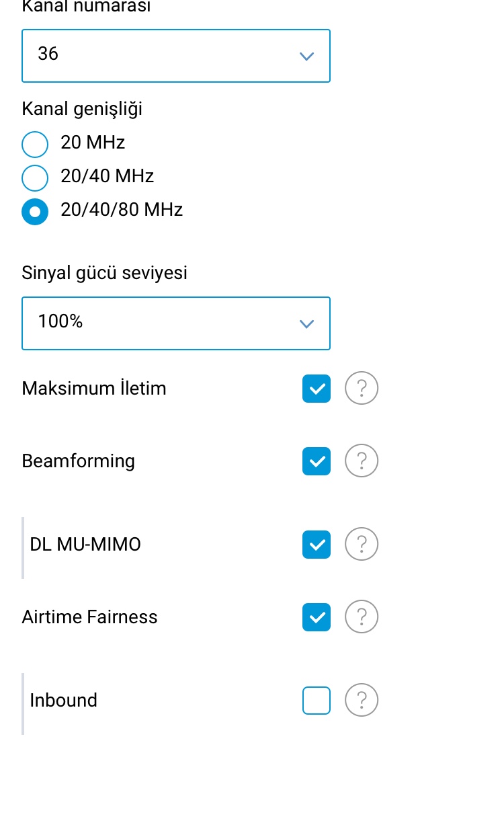Click the question mark beside DL MU-MIMO

point(362,544)
